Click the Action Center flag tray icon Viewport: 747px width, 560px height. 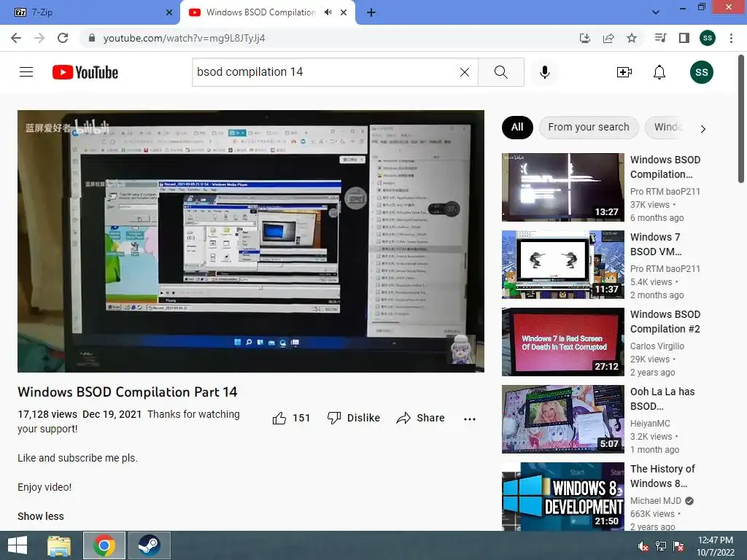pos(678,546)
